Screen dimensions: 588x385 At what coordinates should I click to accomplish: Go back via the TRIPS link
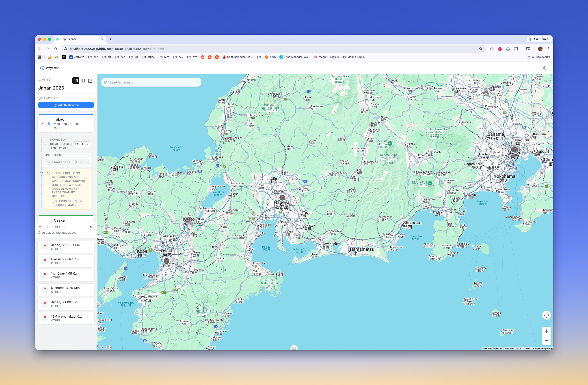pyautogui.click(x=44, y=80)
